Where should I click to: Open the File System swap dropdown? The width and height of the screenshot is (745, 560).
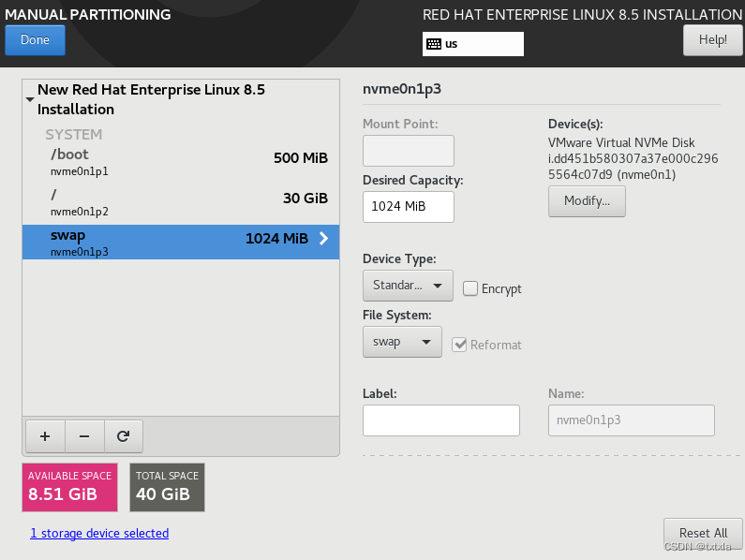(402, 342)
